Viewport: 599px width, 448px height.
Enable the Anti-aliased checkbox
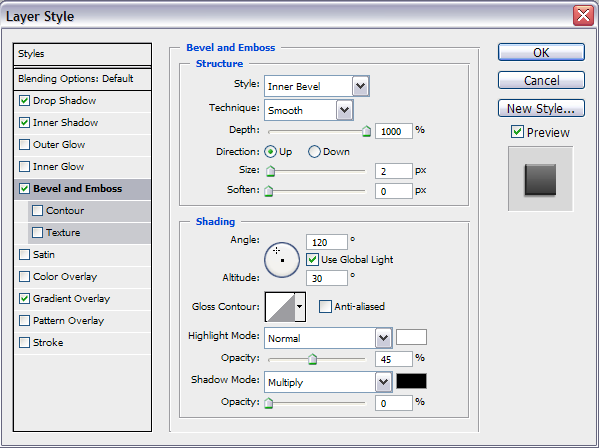pyautogui.click(x=325, y=306)
